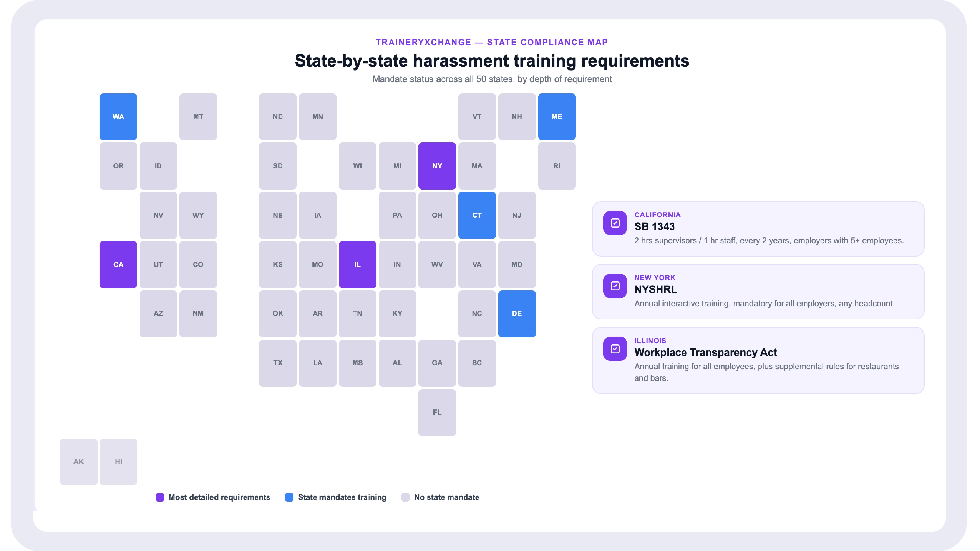Pick the HI state tile
The width and height of the screenshot is (980, 551).
pos(118,462)
